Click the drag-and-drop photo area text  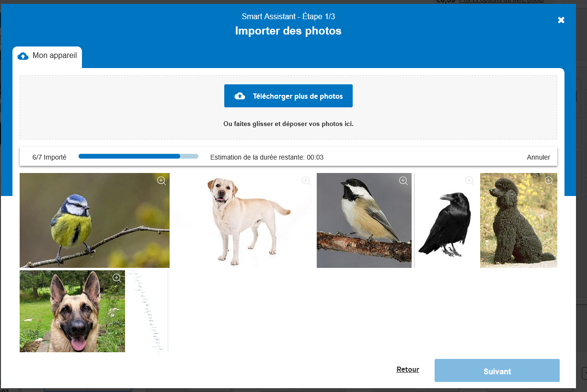point(288,124)
